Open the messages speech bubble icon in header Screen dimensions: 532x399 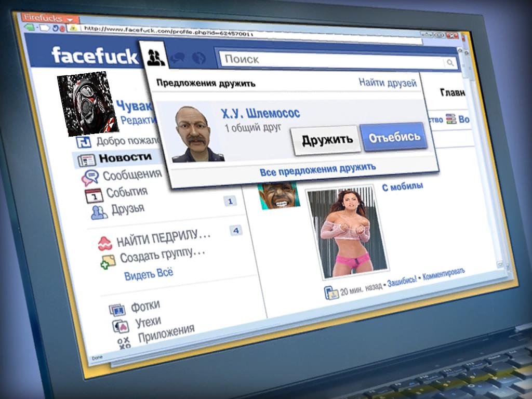pyautogui.click(x=178, y=57)
